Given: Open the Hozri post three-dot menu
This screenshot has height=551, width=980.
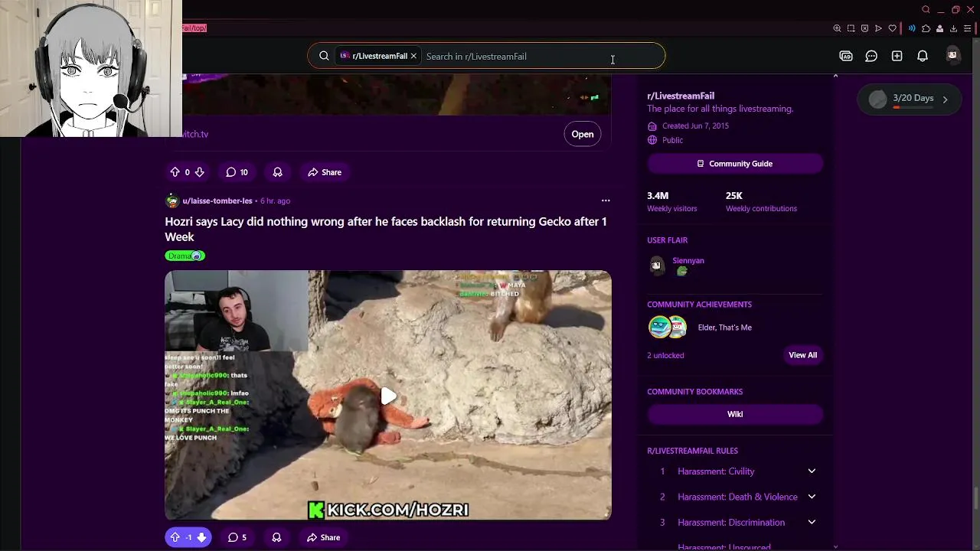Looking at the screenshot, I should [x=606, y=201].
